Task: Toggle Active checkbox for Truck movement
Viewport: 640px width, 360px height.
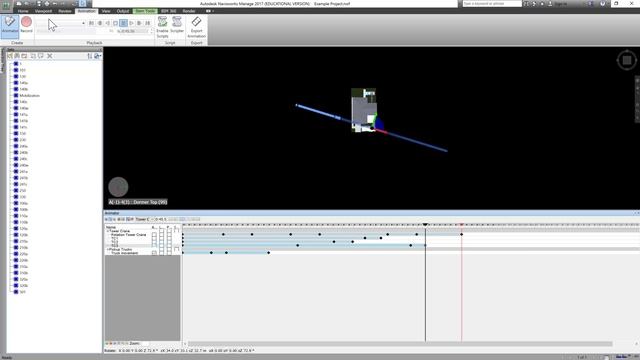Action: (x=154, y=253)
